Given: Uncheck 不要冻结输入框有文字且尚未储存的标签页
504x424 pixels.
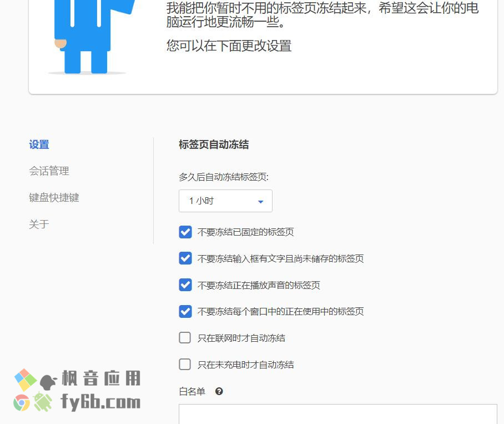Looking at the screenshot, I should [x=185, y=258].
